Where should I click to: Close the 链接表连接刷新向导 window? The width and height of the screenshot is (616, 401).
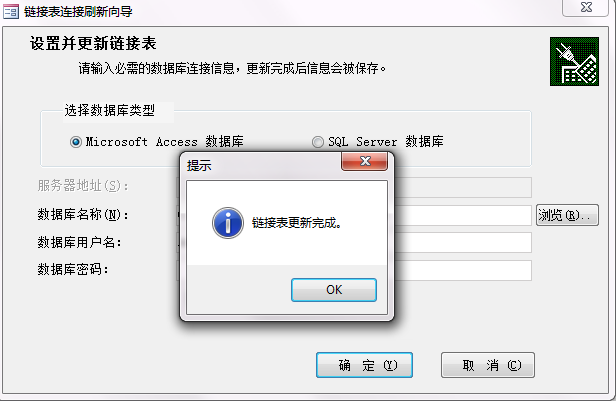(586, 7)
